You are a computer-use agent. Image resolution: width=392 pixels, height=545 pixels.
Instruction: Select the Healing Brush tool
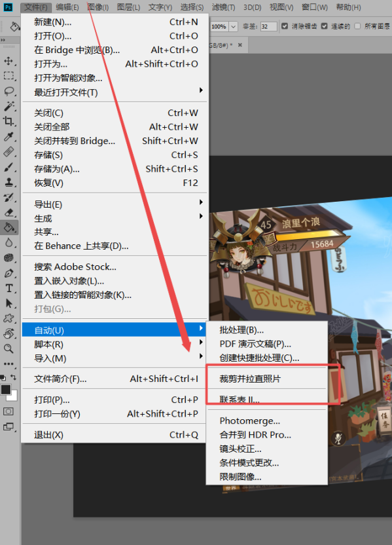coord(9,152)
